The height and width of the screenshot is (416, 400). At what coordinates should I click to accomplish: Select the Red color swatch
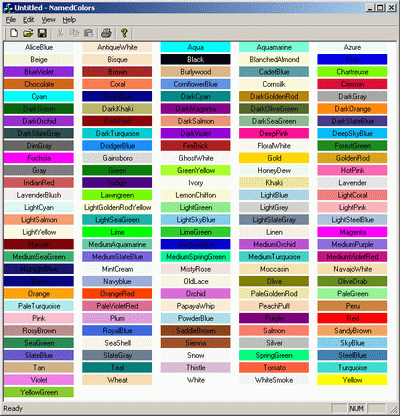pyautogui.click(x=352, y=319)
